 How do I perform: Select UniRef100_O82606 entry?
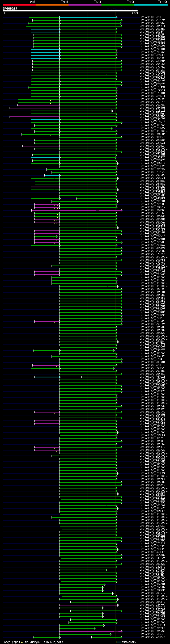click(x=152, y=58)
